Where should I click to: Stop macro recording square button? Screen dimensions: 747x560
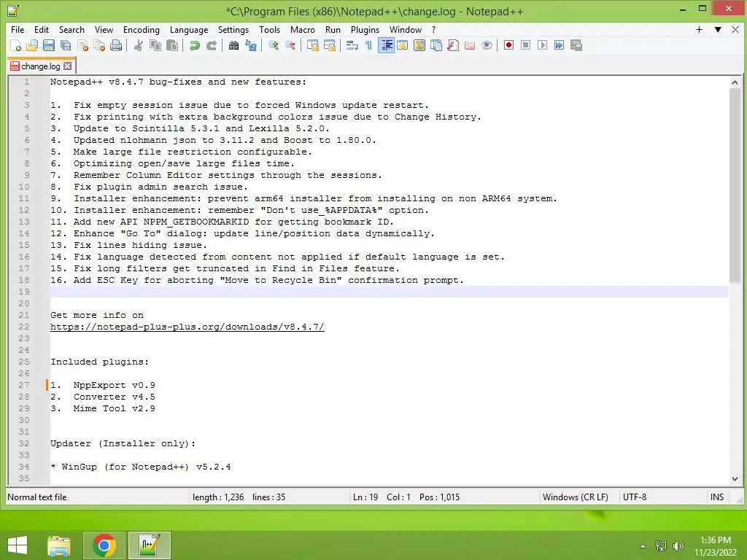click(x=525, y=45)
